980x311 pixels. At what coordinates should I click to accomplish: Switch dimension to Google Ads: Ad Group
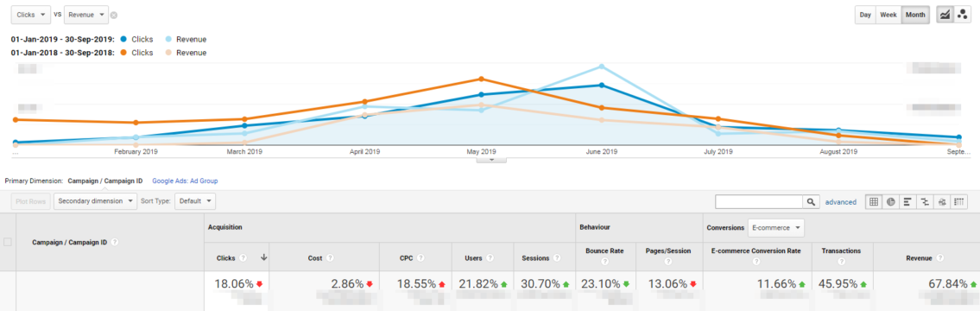185,181
